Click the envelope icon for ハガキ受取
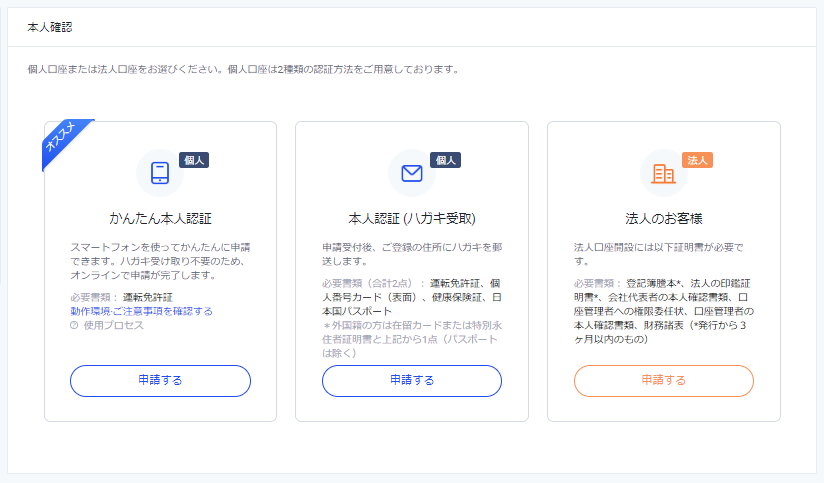Image resolution: width=824 pixels, height=483 pixels. tap(411, 173)
